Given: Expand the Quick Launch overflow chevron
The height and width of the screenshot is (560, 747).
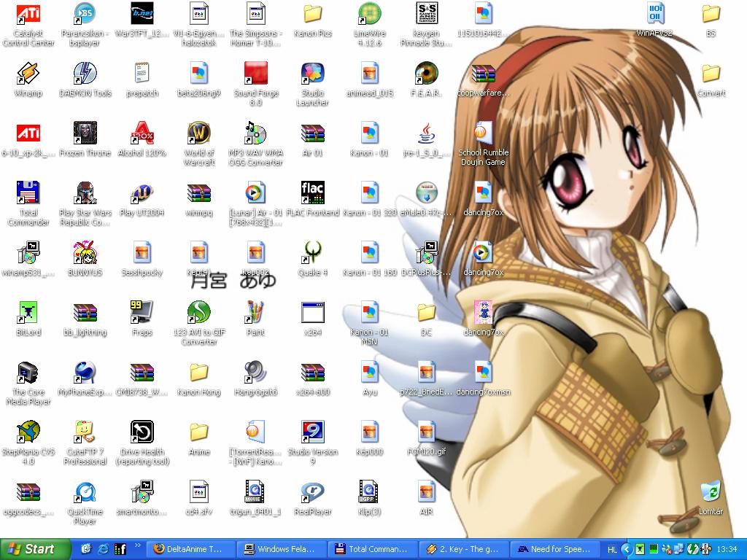Looking at the screenshot, I should point(137,545).
